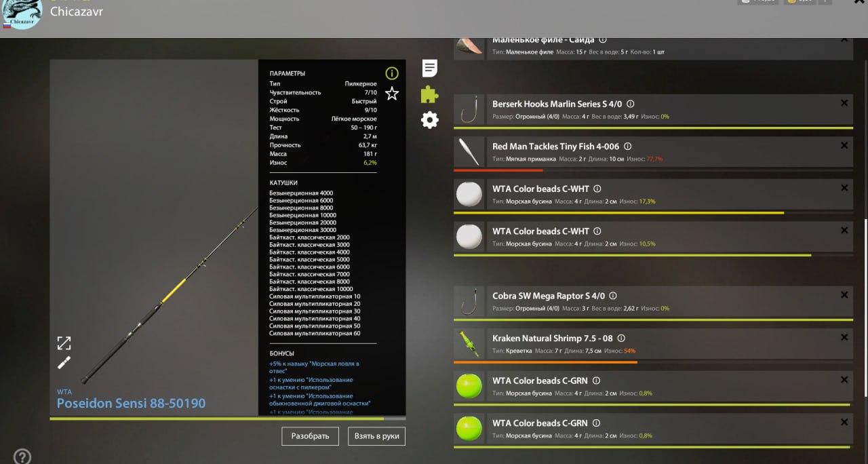Click the rod wear value 6,2%

coord(370,163)
